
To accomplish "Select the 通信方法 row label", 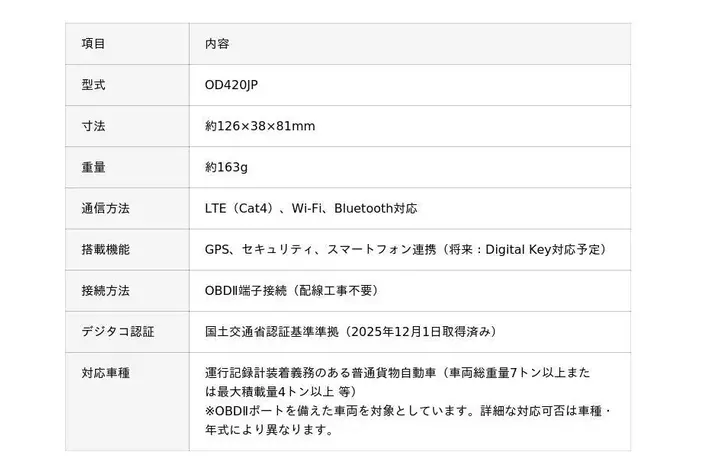I will pyautogui.click(x=105, y=208).
